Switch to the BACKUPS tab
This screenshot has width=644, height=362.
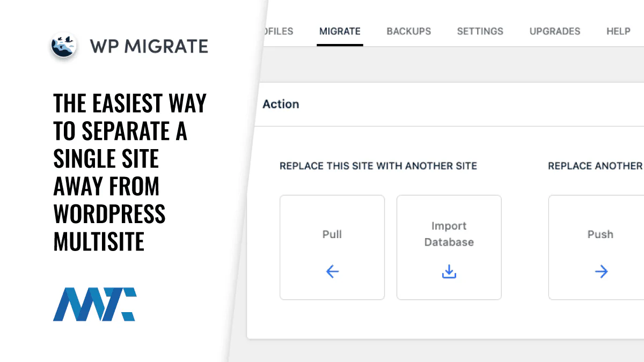(x=408, y=31)
